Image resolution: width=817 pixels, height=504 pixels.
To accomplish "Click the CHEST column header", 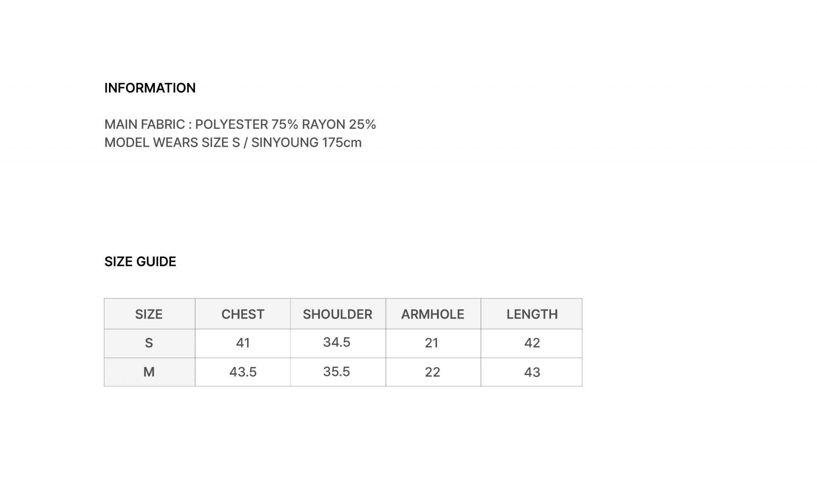I will (243, 314).
